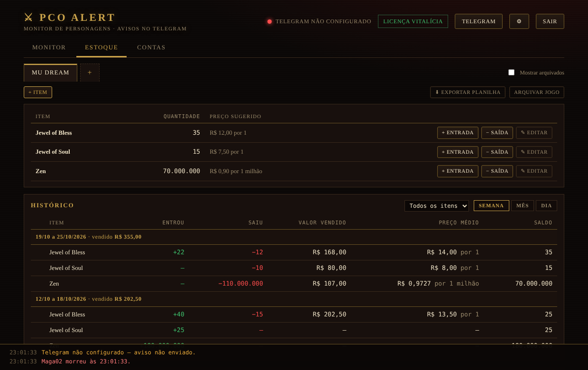This screenshot has width=588, height=370.
Task: Filter history by Dia
Action: point(546,205)
